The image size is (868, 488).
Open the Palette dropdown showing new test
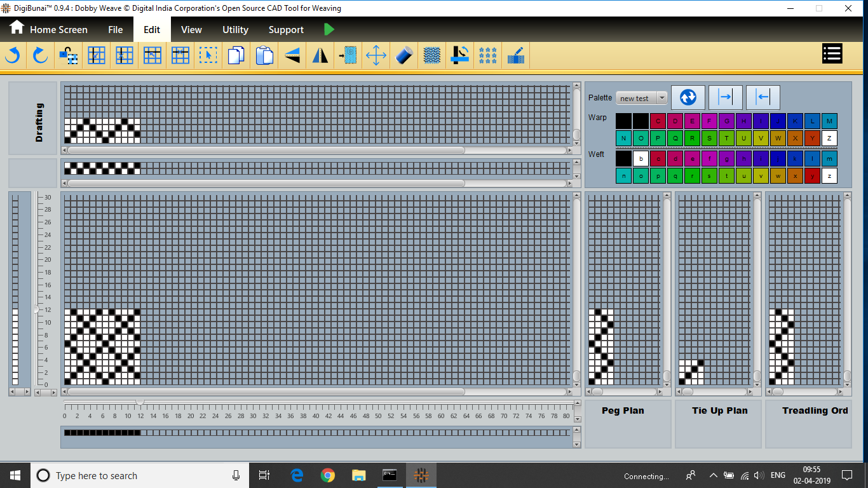point(642,98)
